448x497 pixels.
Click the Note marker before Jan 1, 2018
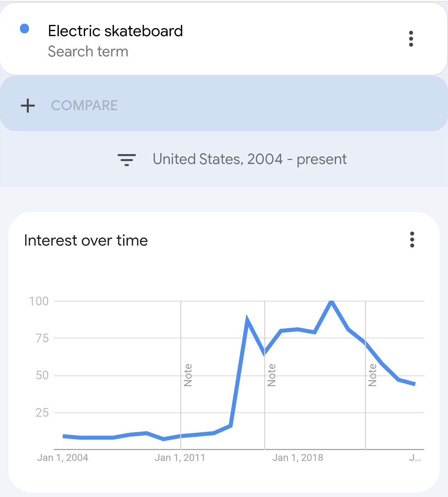tap(272, 375)
